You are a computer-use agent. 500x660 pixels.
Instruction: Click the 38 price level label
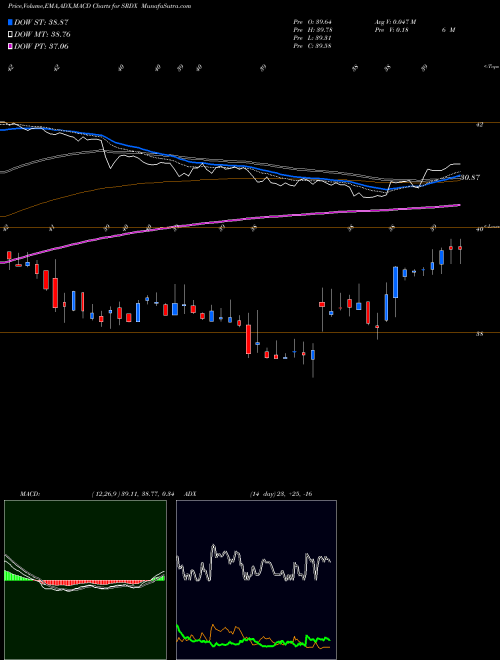tap(480, 334)
